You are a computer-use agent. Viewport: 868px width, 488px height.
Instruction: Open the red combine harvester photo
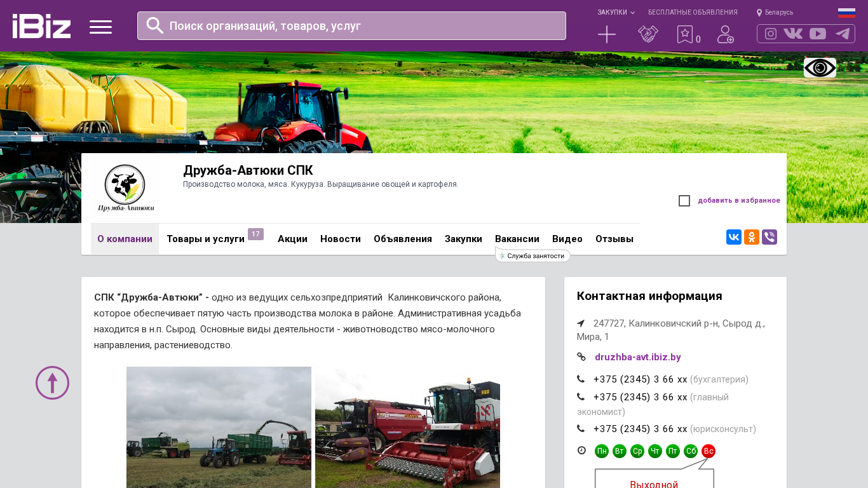pos(407,427)
